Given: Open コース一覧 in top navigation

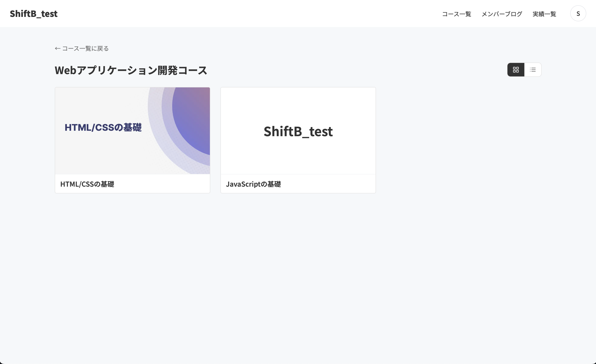Looking at the screenshot, I should [457, 14].
